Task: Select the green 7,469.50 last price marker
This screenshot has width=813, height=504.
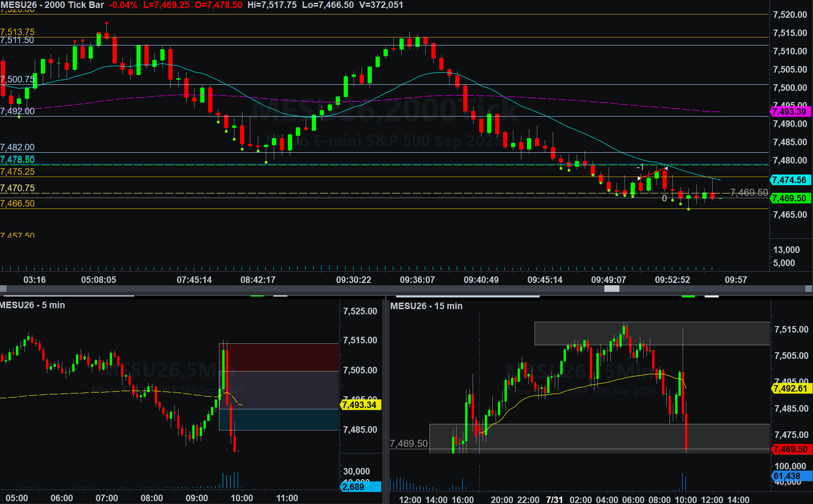Action: (x=791, y=198)
